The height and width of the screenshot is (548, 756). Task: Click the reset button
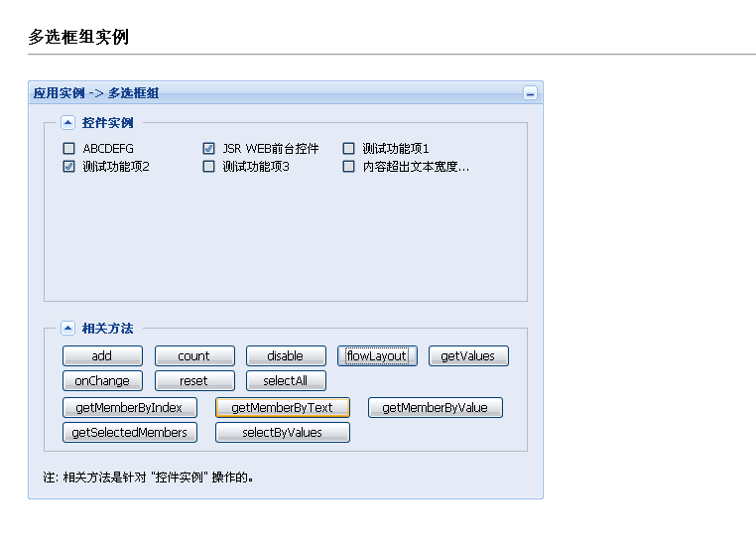pos(194,380)
